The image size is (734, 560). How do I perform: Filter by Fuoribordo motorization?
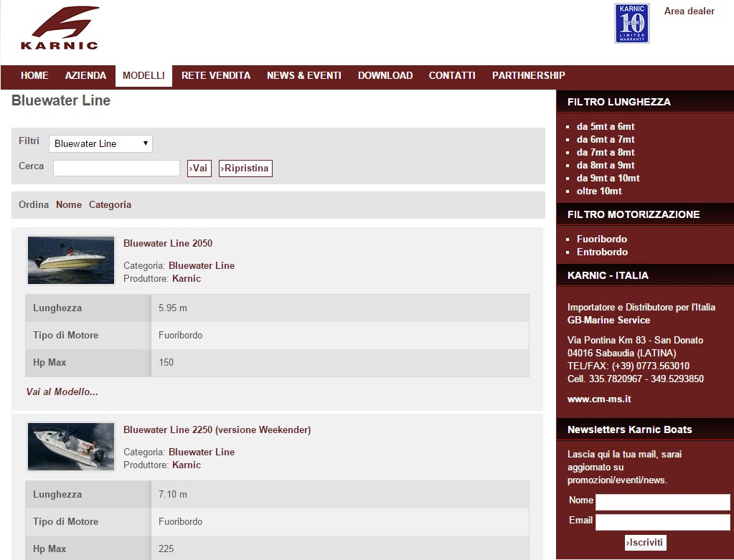tap(602, 239)
